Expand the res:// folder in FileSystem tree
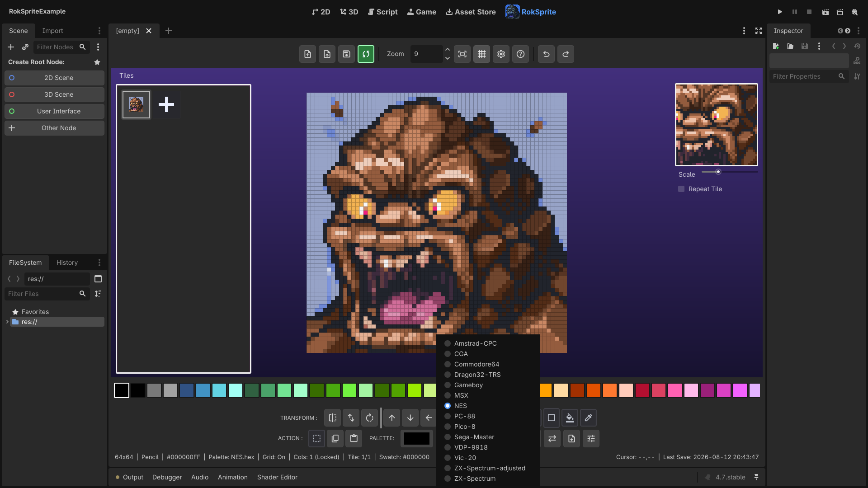The image size is (868, 488). (x=7, y=322)
